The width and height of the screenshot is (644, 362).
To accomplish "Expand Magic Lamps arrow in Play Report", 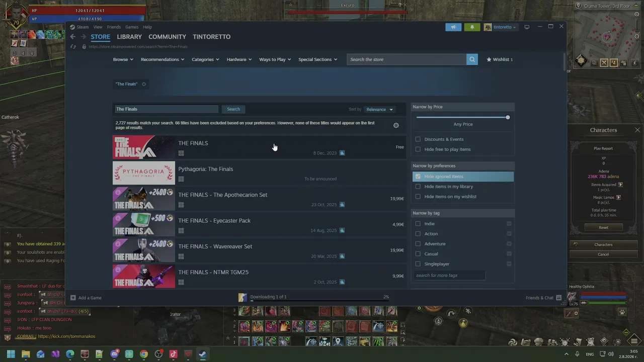I will click(x=618, y=197).
